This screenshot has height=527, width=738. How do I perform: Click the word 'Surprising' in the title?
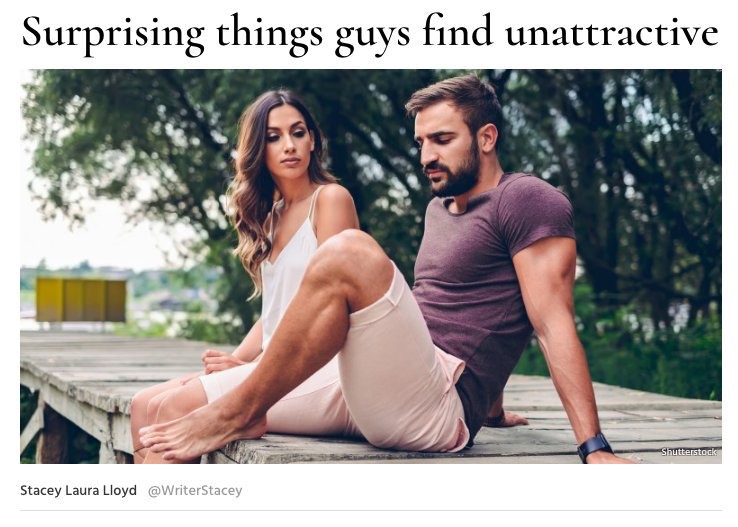pos(113,35)
